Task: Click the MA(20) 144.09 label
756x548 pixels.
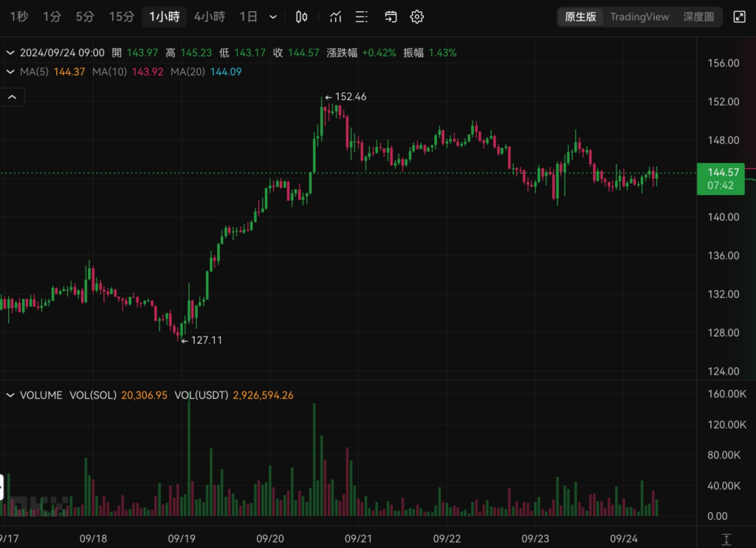Action: (x=206, y=72)
